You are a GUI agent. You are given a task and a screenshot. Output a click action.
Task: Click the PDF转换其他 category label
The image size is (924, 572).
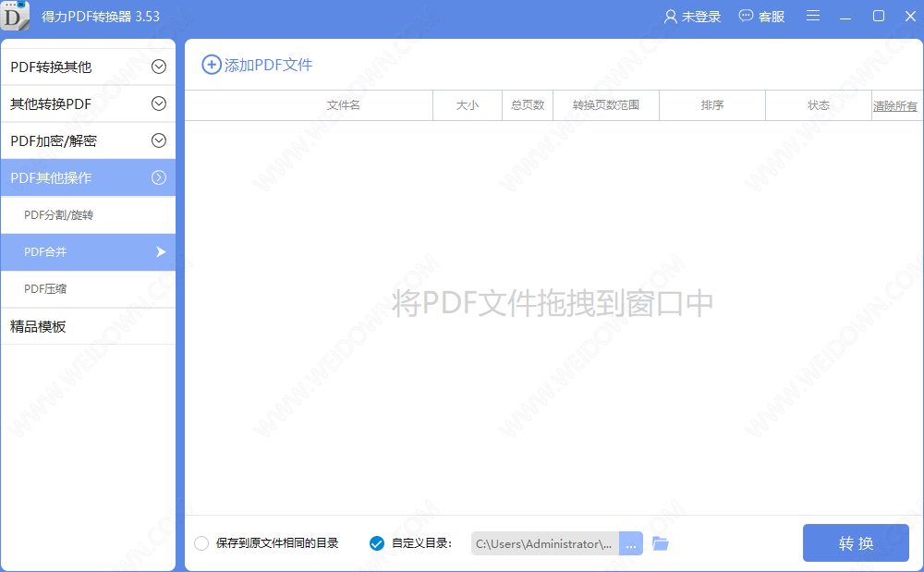tap(51, 67)
